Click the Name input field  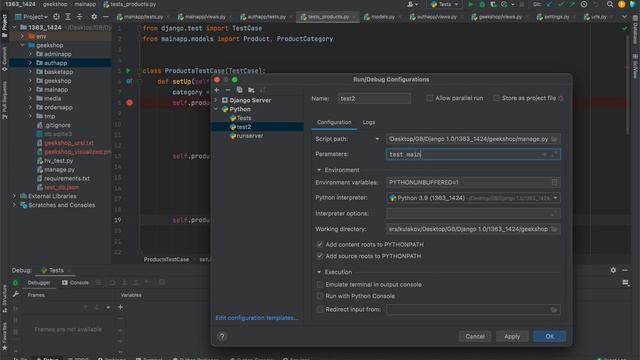coord(374,98)
